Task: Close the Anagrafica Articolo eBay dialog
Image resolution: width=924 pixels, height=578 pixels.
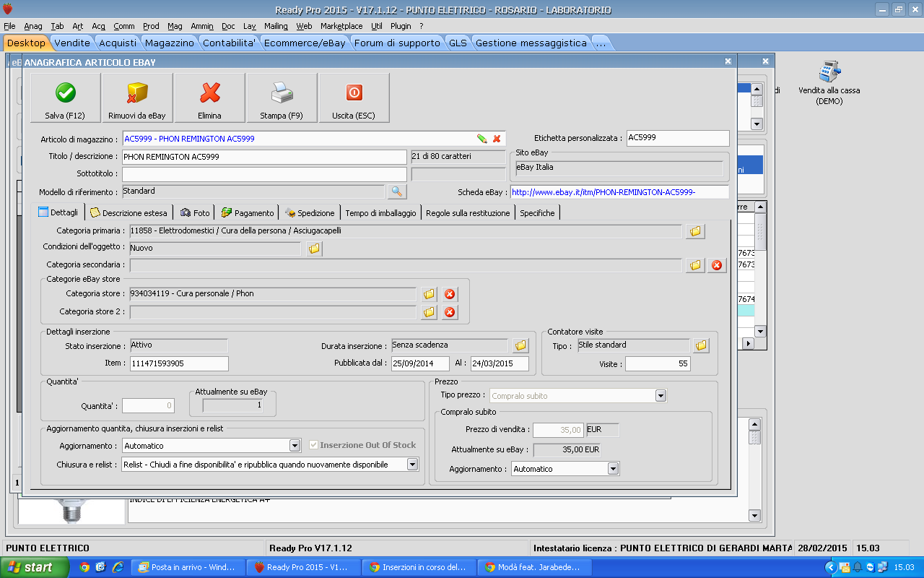Action: (x=728, y=62)
